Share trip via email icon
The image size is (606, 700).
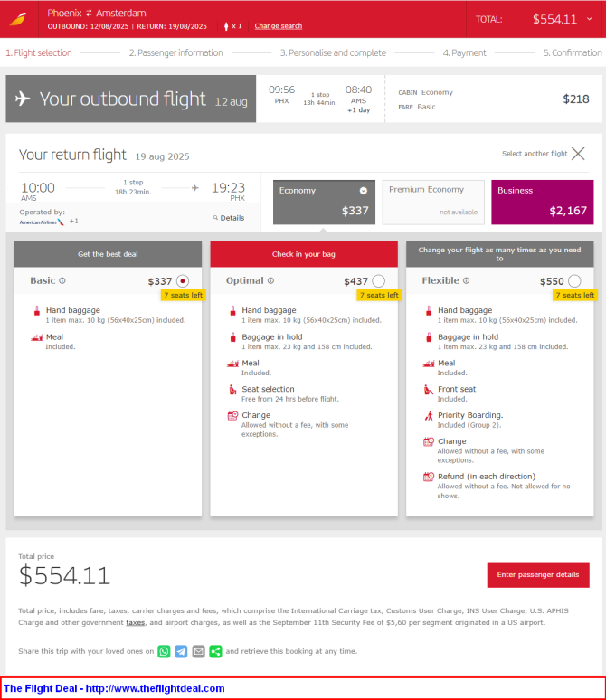[198, 652]
